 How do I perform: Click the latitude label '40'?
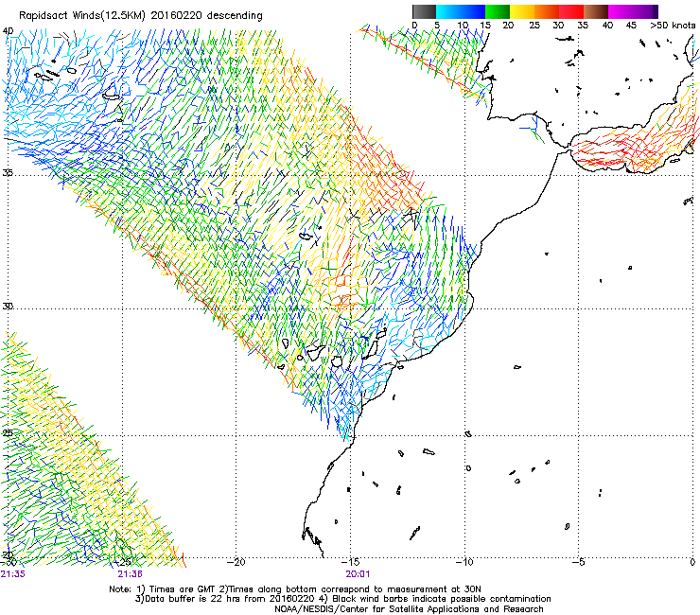coord(8,31)
